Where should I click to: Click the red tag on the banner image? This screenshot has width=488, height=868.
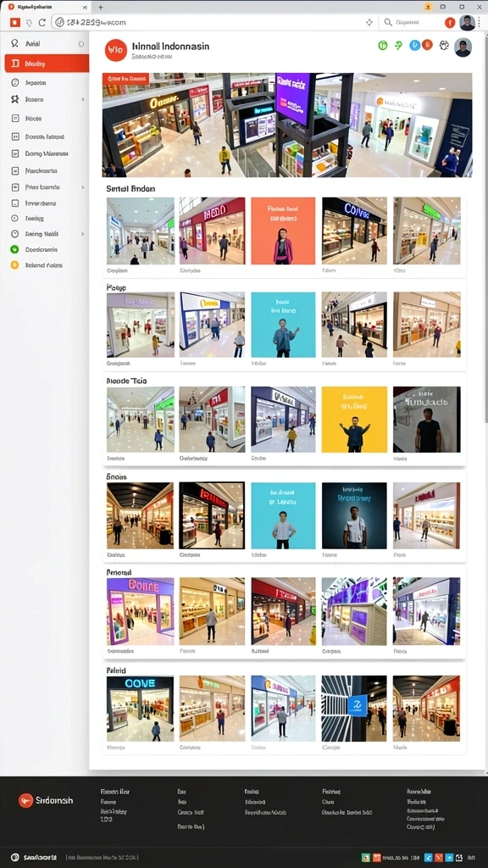coord(125,79)
